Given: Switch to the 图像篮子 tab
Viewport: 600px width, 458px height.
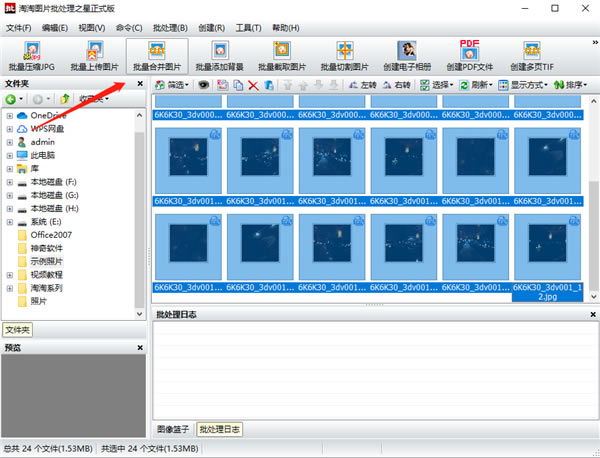Looking at the screenshot, I should tap(173, 429).
